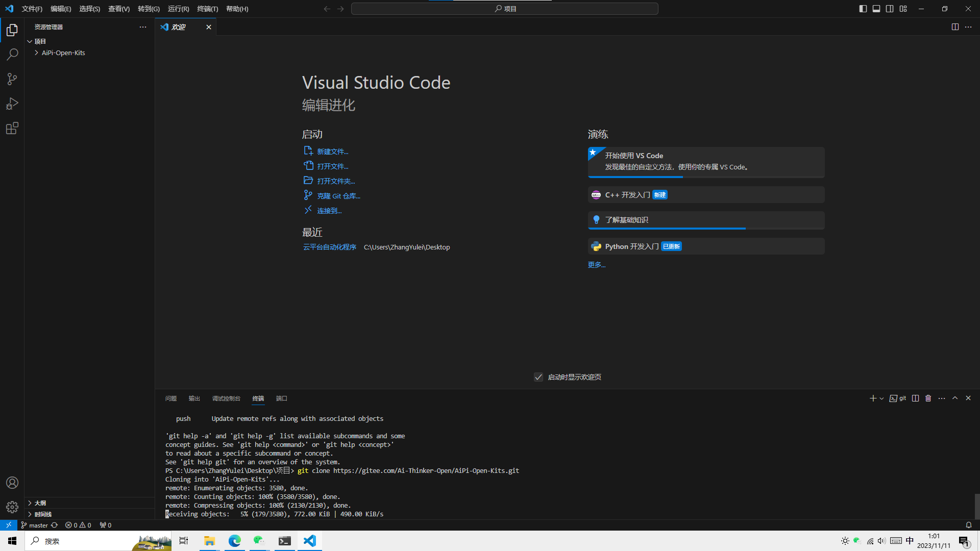The height and width of the screenshot is (551, 980).
Task: Open the C++ 开发入门 walkthrough
Action: (706, 195)
